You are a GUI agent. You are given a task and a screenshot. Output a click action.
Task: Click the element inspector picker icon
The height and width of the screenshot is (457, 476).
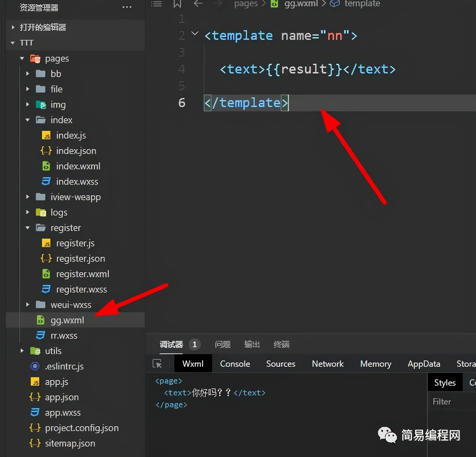(157, 364)
